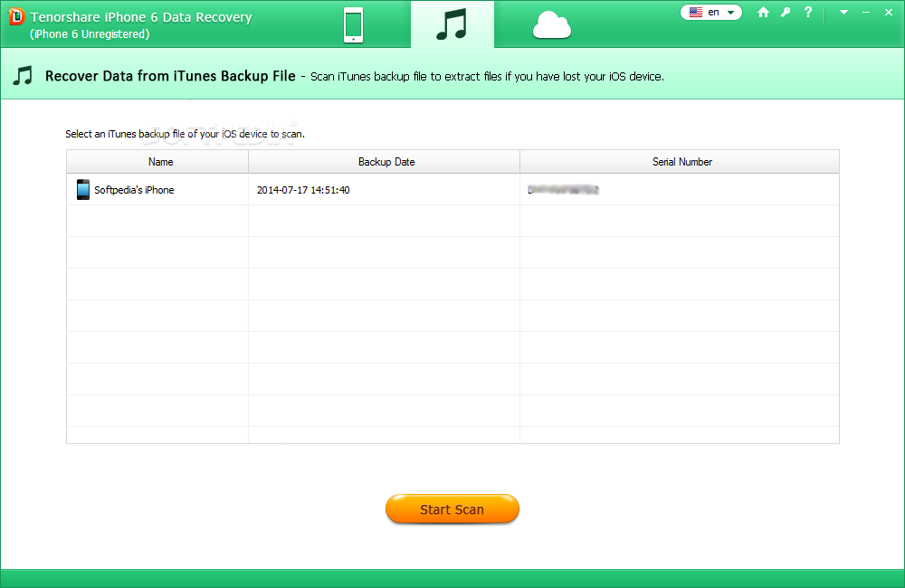
Task: Sort by the Name column header
Action: (x=157, y=162)
